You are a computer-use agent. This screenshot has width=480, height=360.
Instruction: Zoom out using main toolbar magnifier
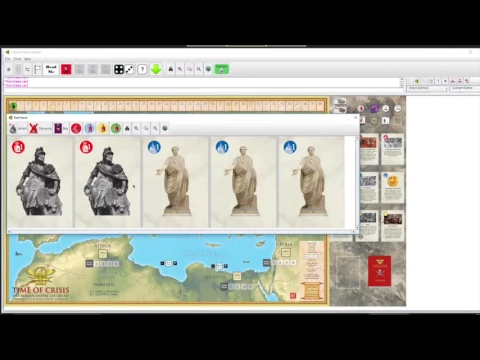tap(199, 69)
